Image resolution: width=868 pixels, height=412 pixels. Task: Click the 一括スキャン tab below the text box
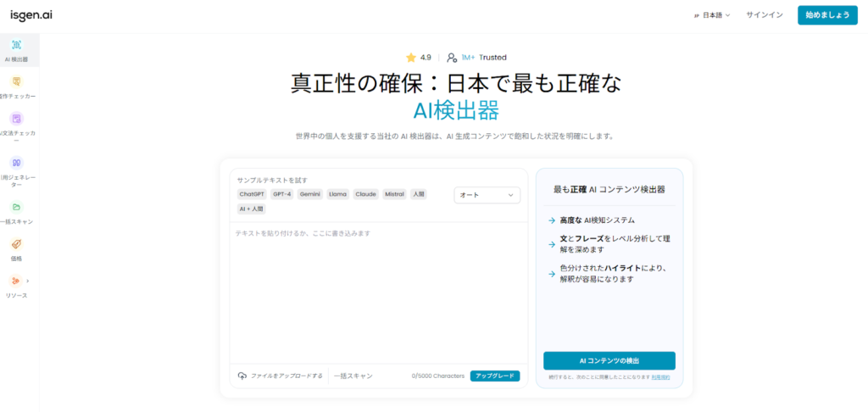pos(353,376)
